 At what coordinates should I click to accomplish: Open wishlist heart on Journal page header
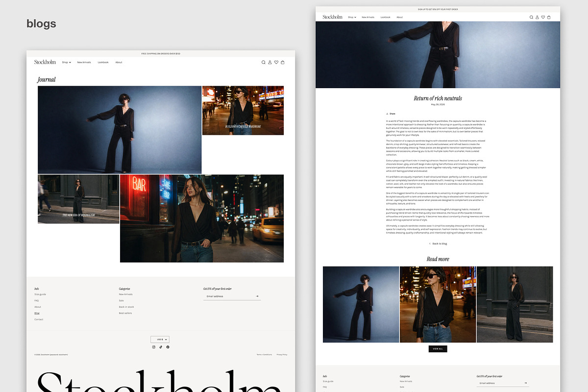click(276, 62)
